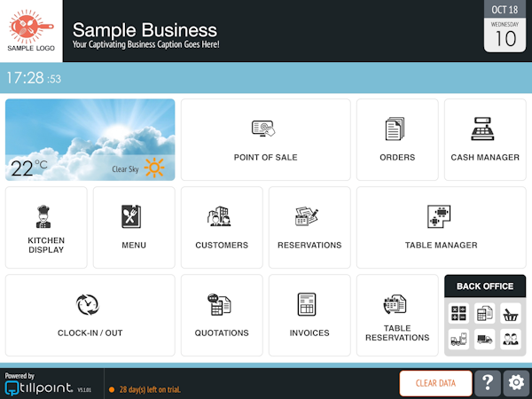Open help with the question mark icon
The height and width of the screenshot is (399, 532).
[x=488, y=383]
